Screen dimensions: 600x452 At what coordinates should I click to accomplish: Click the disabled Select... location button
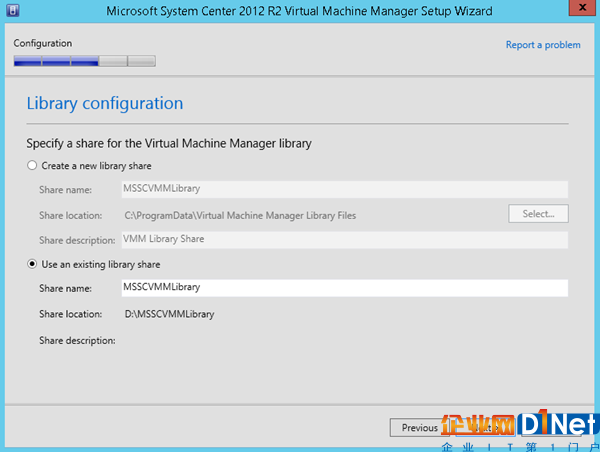click(x=538, y=214)
